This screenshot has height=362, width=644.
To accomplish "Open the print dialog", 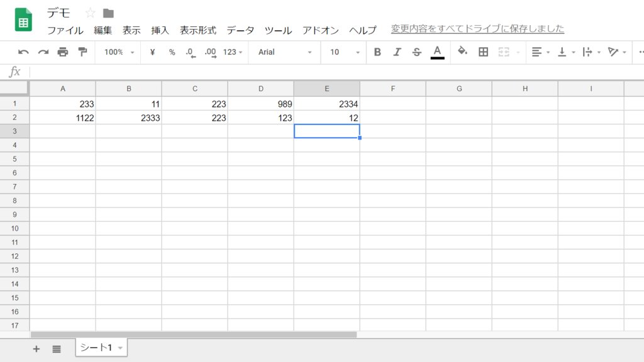I will coord(62,52).
